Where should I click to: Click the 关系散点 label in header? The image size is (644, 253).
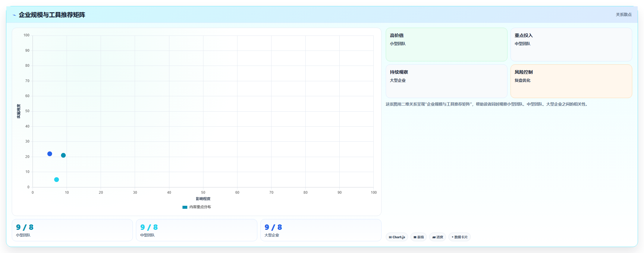624,14
